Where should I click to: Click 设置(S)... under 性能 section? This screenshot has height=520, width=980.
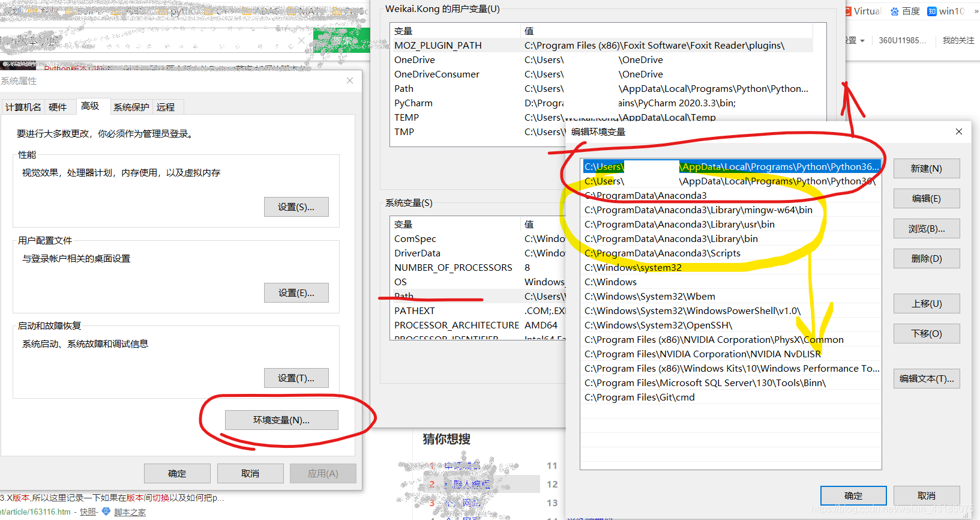(296, 207)
